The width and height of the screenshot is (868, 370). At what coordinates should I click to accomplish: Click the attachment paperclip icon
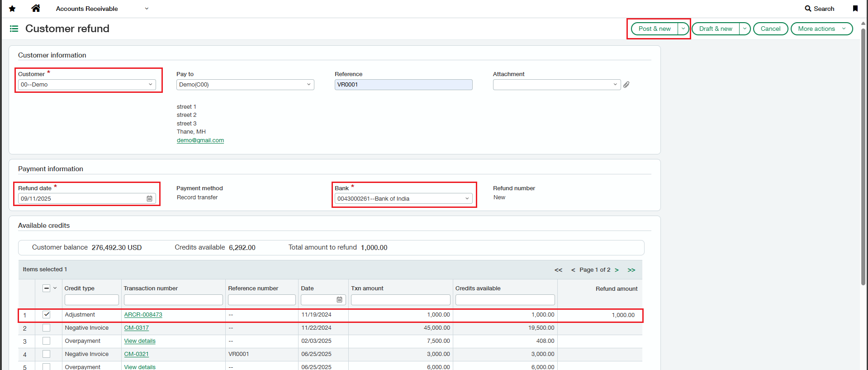point(626,85)
